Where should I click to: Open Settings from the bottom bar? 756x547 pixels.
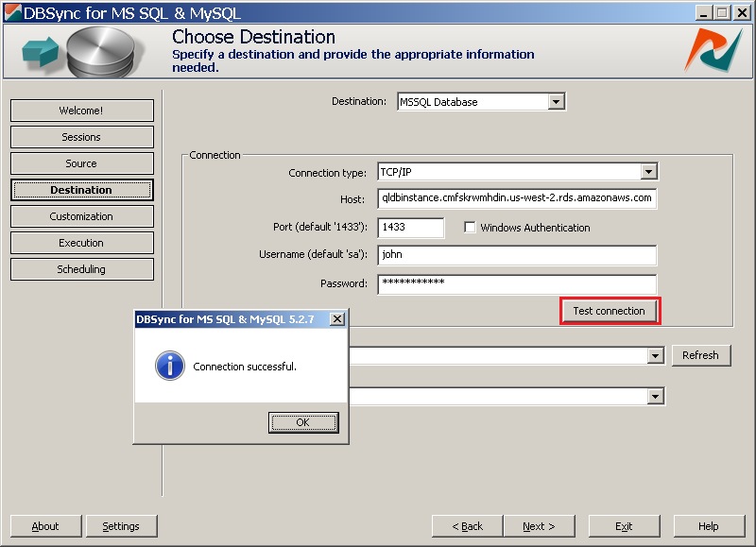(122, 526)
